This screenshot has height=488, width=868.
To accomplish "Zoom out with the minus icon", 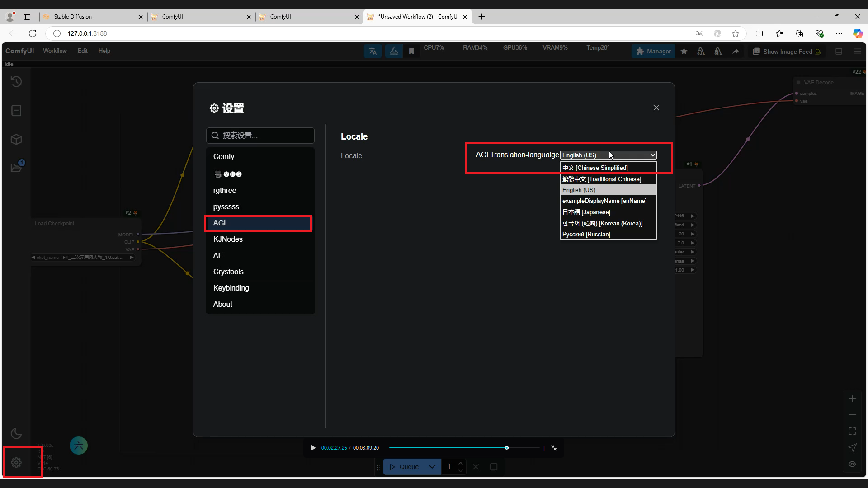I will [852, 415].
